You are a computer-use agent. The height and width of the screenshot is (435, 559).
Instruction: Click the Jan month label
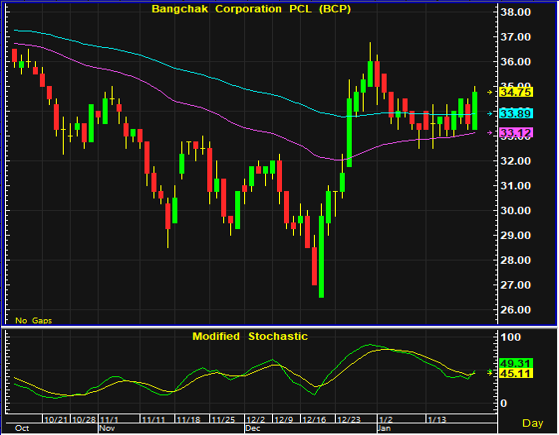pos(385,428)
